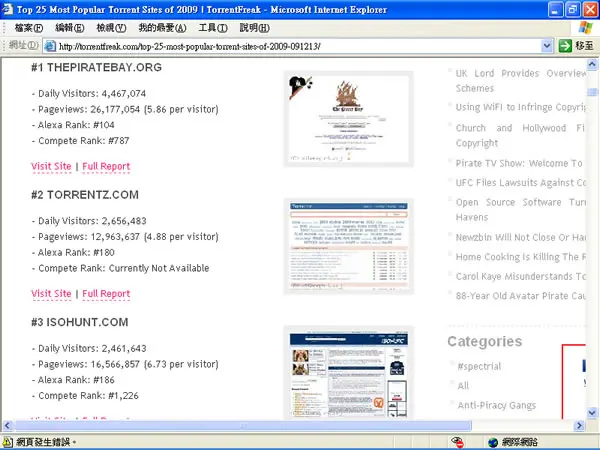Click Visit Site link under ThePirateBay.org
The height and width of the screenshot is (450, 600).
click(51, 166)
